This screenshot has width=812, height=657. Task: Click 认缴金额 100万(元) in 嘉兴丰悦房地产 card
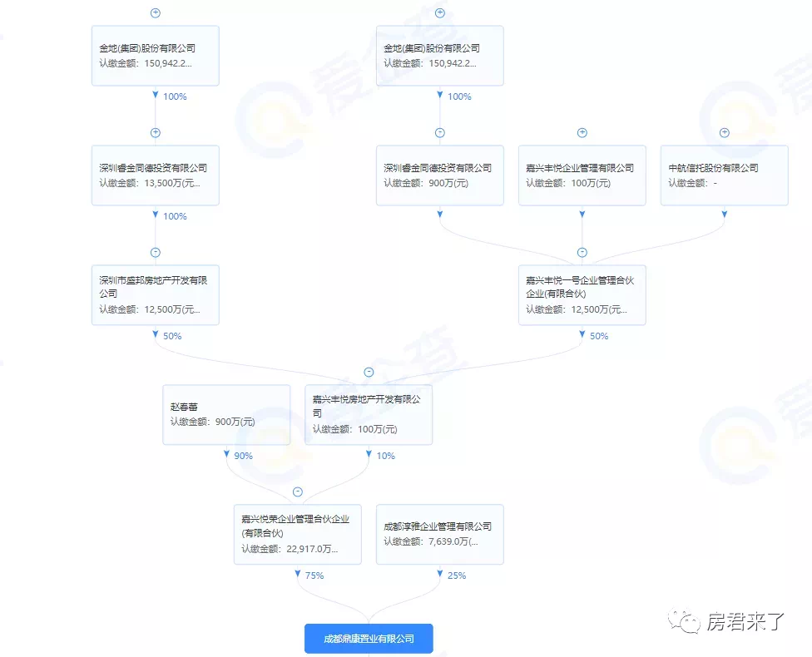pos(355,428)
